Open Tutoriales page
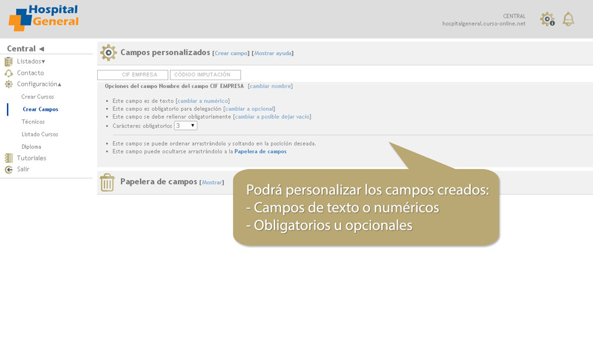The width and height of the screenshot is (593, 364). point(31,158)
